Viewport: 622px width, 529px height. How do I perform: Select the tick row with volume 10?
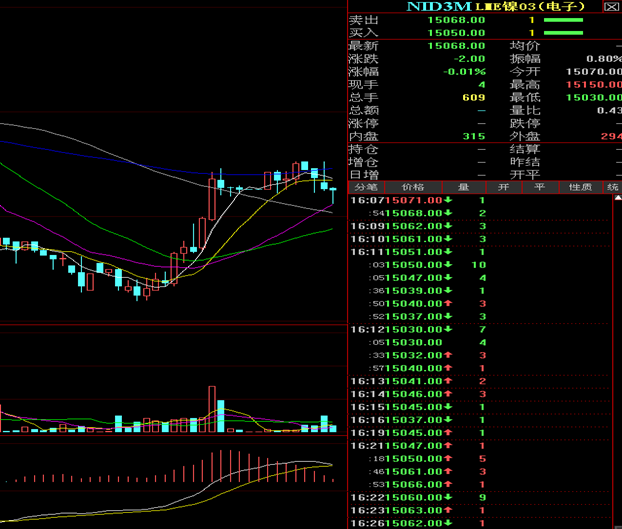click(x=480, y=265)
